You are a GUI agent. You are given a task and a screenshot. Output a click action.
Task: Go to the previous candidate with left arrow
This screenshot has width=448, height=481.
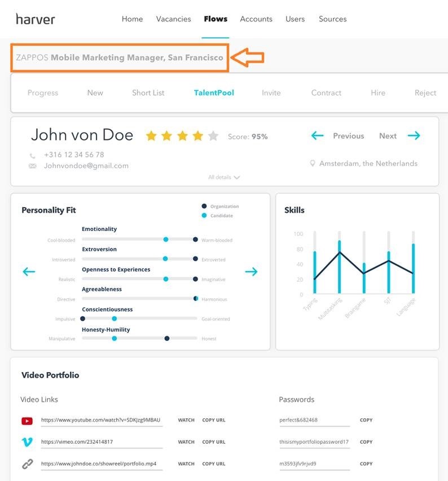tap(318, 136)
